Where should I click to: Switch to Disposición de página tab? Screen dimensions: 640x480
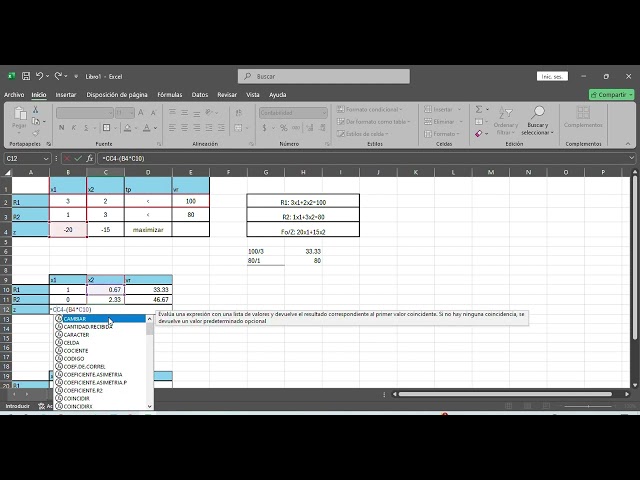(x=117, y=95)
